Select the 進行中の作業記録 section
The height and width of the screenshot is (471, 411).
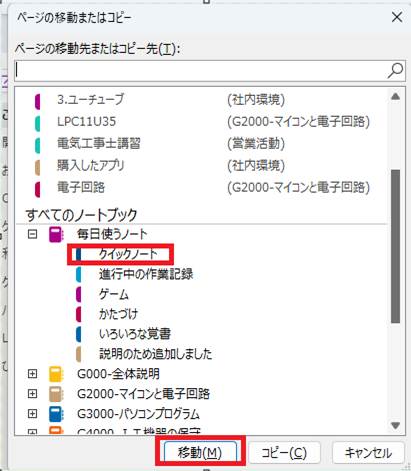coord(146,274)
